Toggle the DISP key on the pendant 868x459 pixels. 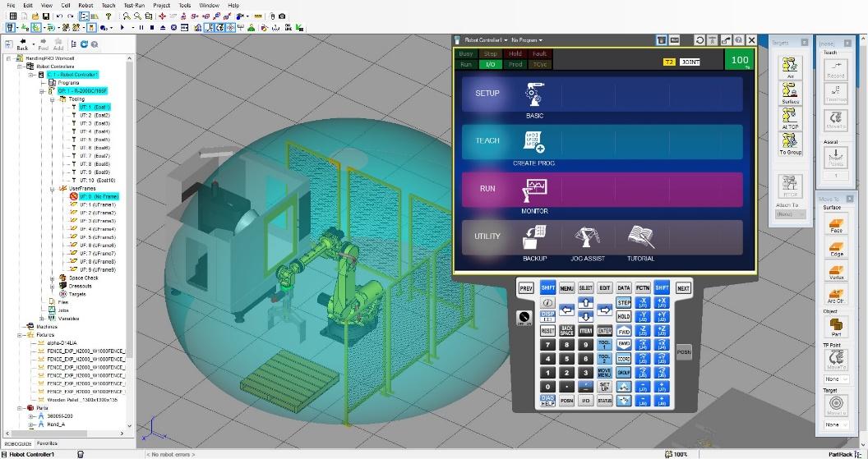(547, 316)
